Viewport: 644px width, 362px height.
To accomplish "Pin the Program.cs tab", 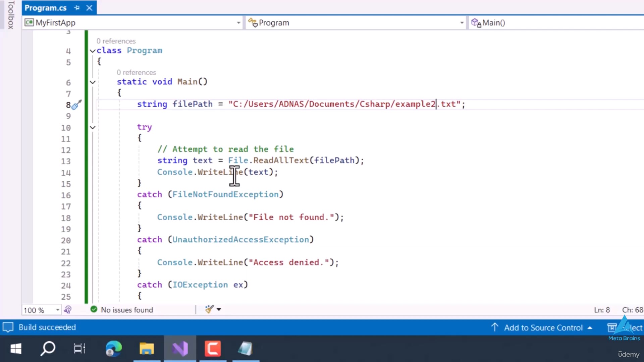I will pyautogui.click(x=77, y=8).
